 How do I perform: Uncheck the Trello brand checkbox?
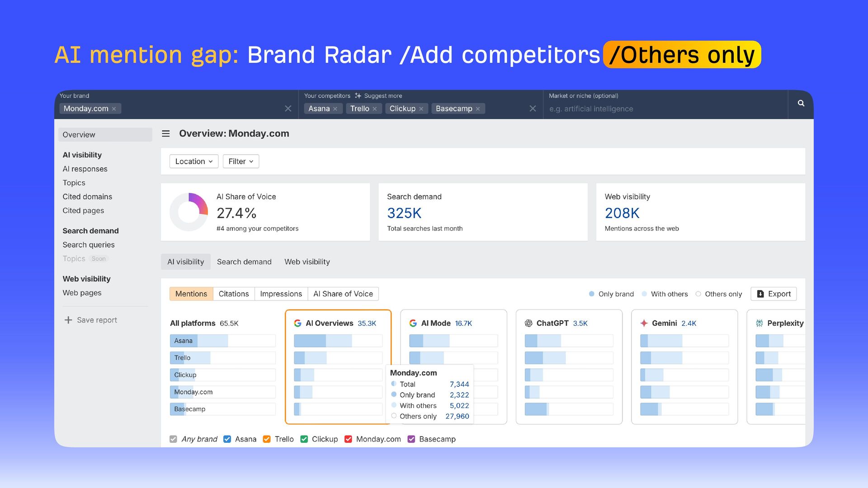pyautogui.click(x=267, y=439)
